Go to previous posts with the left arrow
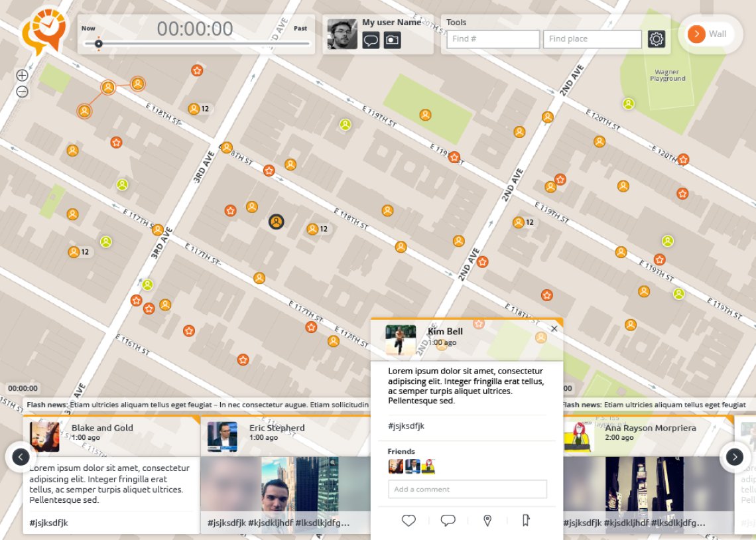This screenshot has width=756, height=540. pos(21,456)
